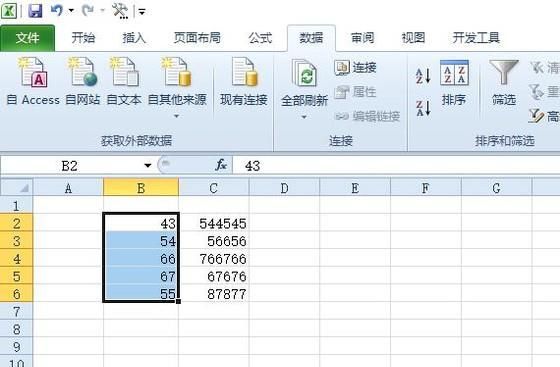560x367 pixels.
Task: Click the formula bar showing 43
Action: point(396,166)
